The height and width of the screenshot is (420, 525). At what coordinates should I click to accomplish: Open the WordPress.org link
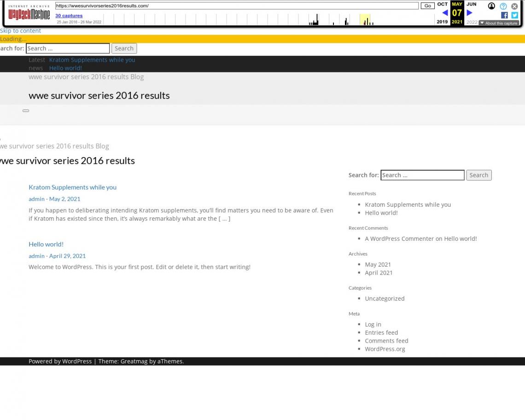tap(385, 349)
